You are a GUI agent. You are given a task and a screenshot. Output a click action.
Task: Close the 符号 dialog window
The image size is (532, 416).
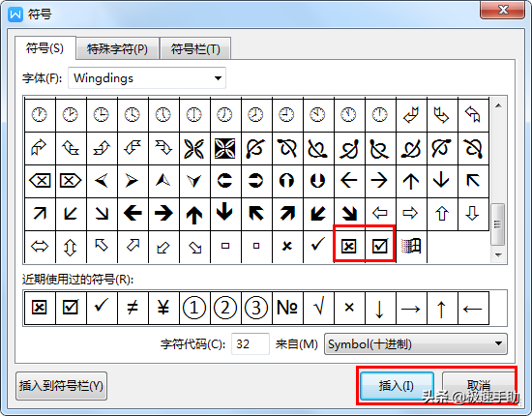click(503, 10)
